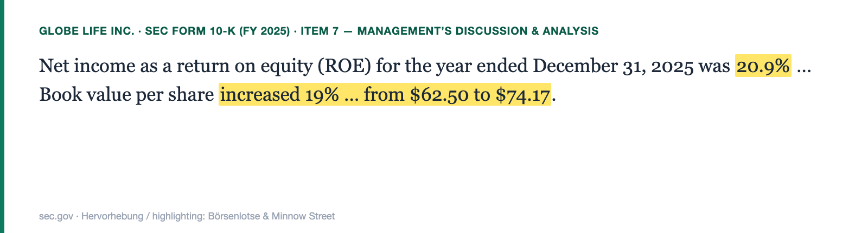
Task: Select the $74.17 value
Action: (x=523, y=95)
